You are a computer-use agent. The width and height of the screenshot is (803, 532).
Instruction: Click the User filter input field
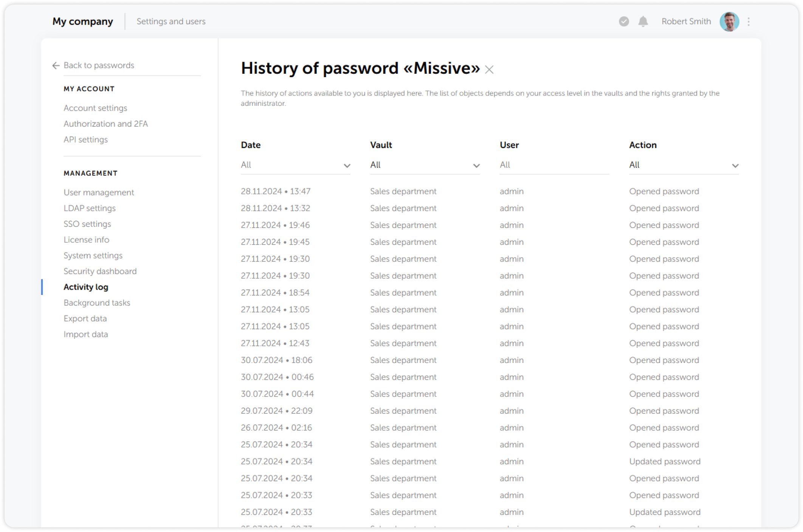point(554,165)
